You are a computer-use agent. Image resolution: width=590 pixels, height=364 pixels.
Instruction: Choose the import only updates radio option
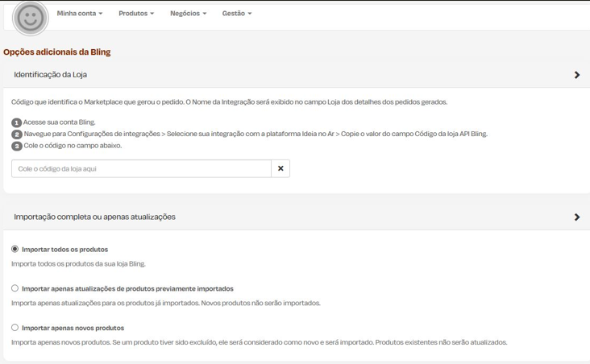15,288
